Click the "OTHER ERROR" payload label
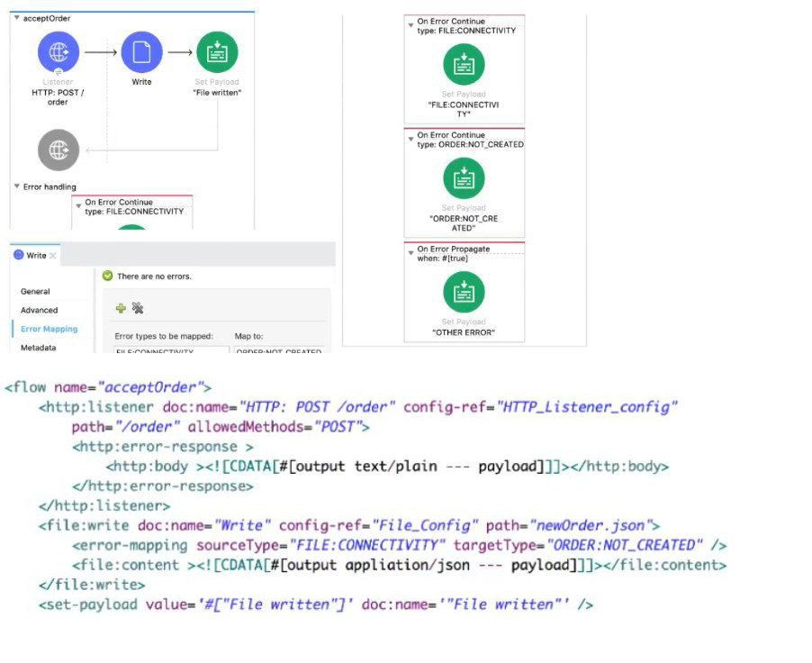 [464, 332]
